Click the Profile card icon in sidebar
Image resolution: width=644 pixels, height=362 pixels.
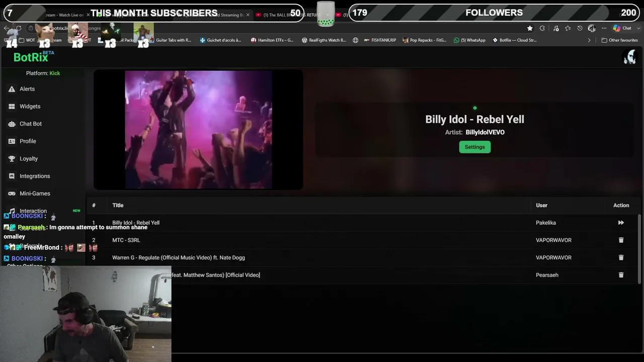click(12, 141)
